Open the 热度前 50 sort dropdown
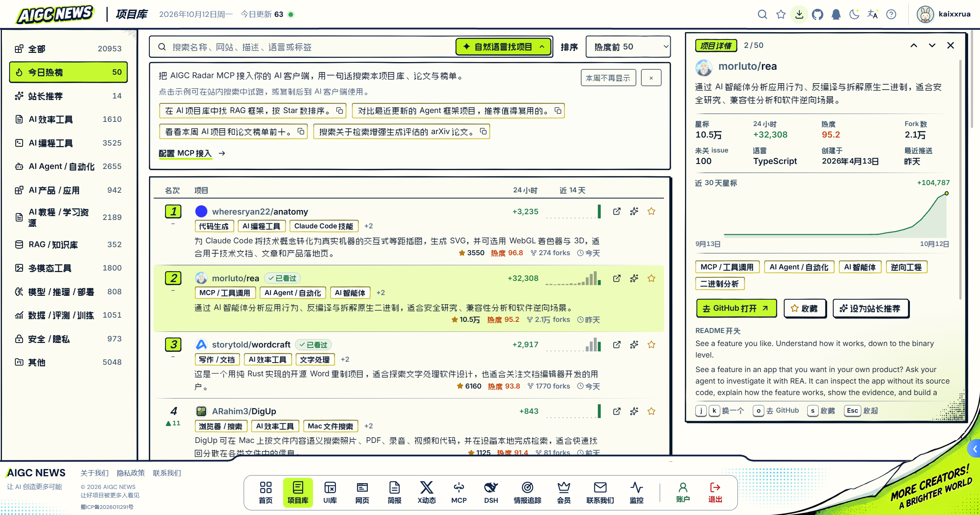This screenshot has height=515, width=980. click(628, 47)
